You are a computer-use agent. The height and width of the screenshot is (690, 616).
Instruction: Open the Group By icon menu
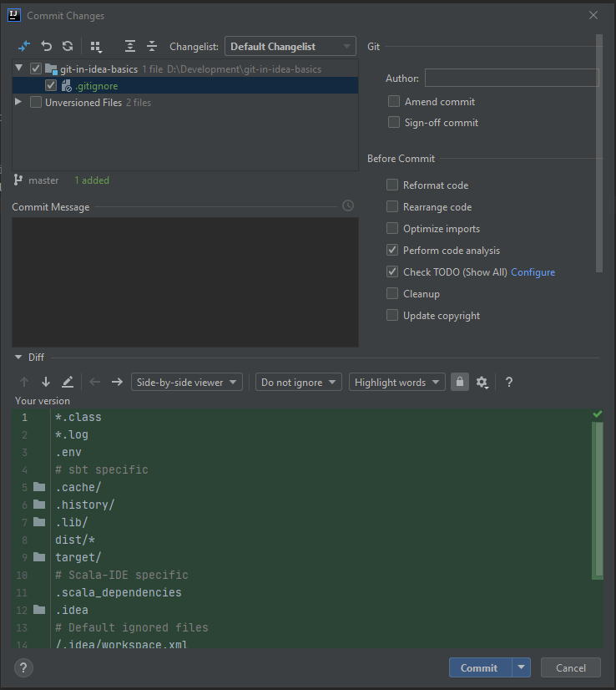coord(96,47)
